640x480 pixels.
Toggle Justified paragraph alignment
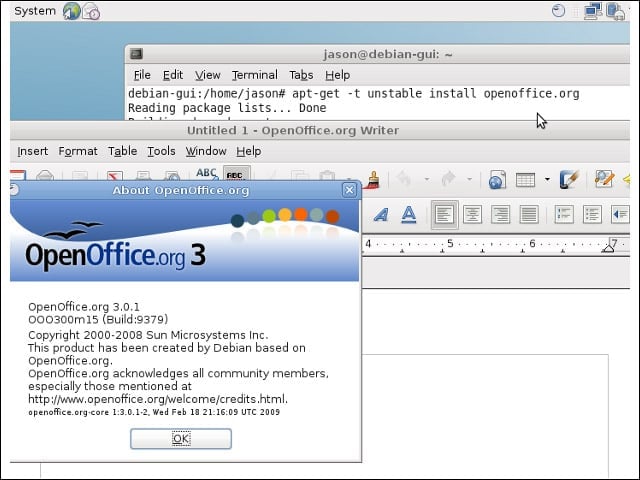point(529,214)
